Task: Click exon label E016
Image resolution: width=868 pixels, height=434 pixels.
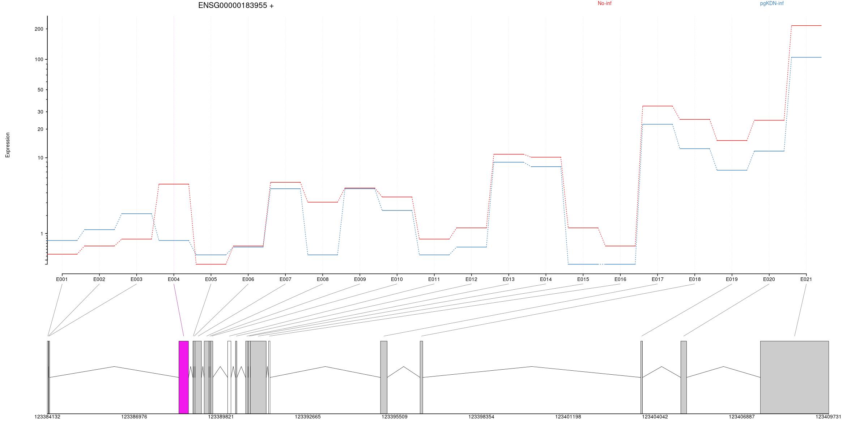Action: (x=620, y=279)
